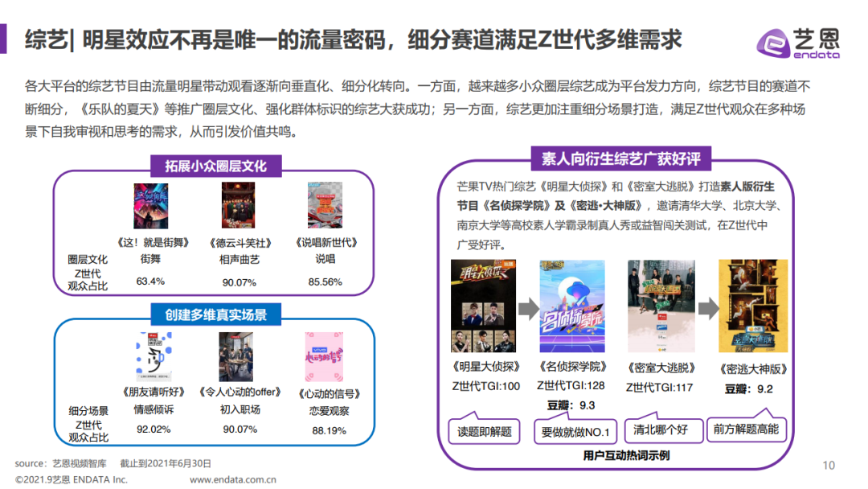Open the 《密逃大神版》 yellow poster
868x489 pixels.
pos(753,306)
